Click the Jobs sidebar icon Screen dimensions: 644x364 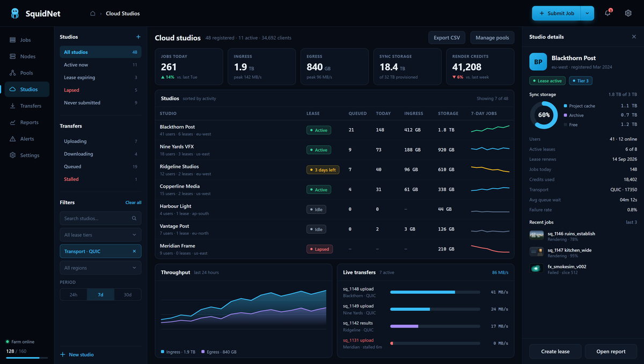tap(13, 40)
